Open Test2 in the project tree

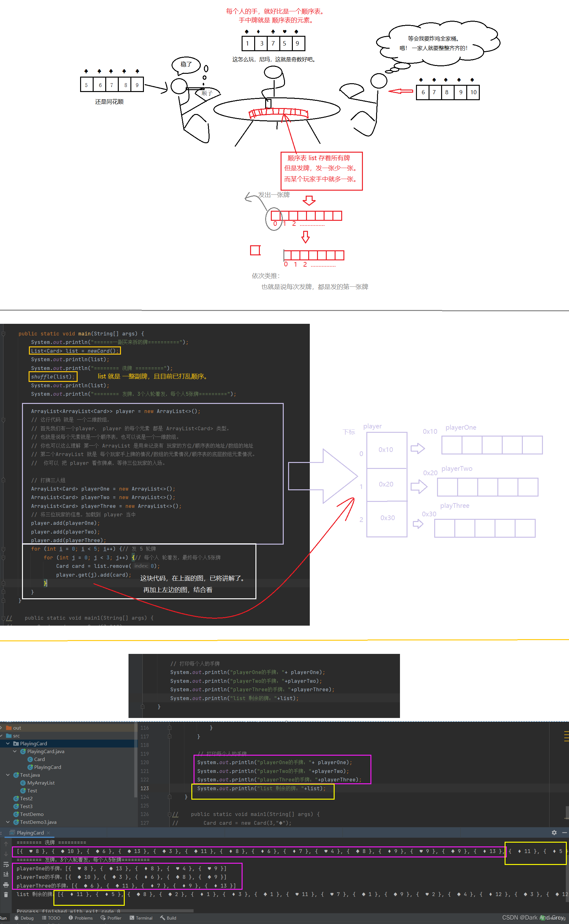(x=23, y=798)
